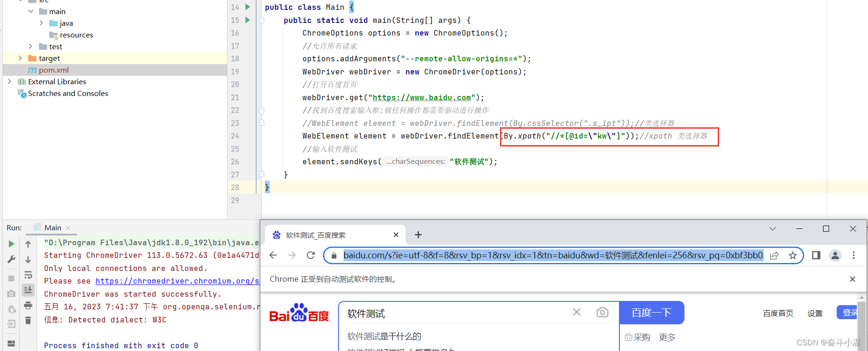Collapse the main folder in project tree
Image resolution: width=868 pixels, height=351 pixels.
point(31,11)
